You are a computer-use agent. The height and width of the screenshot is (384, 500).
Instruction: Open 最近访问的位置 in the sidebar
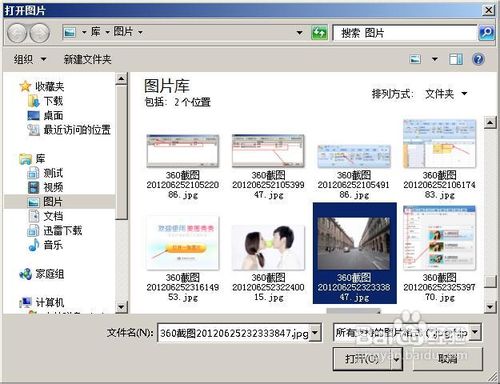(69, 130)
